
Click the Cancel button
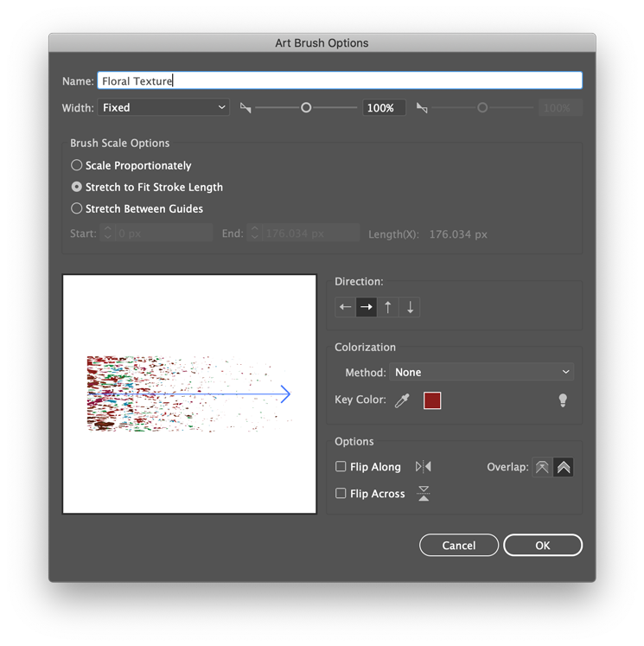(x=459, y=545)
